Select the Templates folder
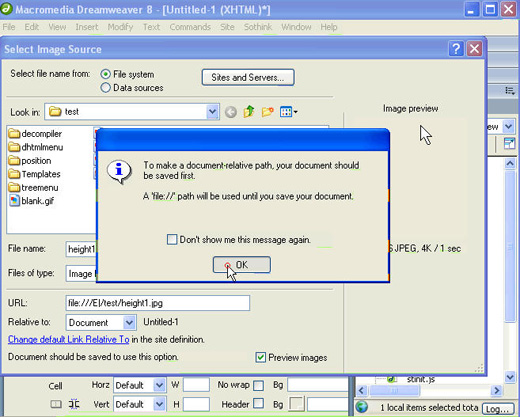520x417 pixels. tap(35, 174)
